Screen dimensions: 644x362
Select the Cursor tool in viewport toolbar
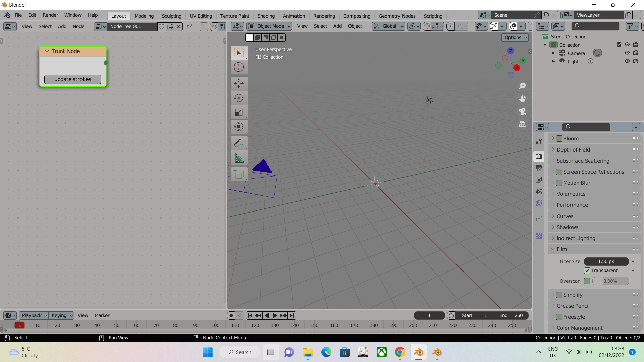[x=239, y=67]
